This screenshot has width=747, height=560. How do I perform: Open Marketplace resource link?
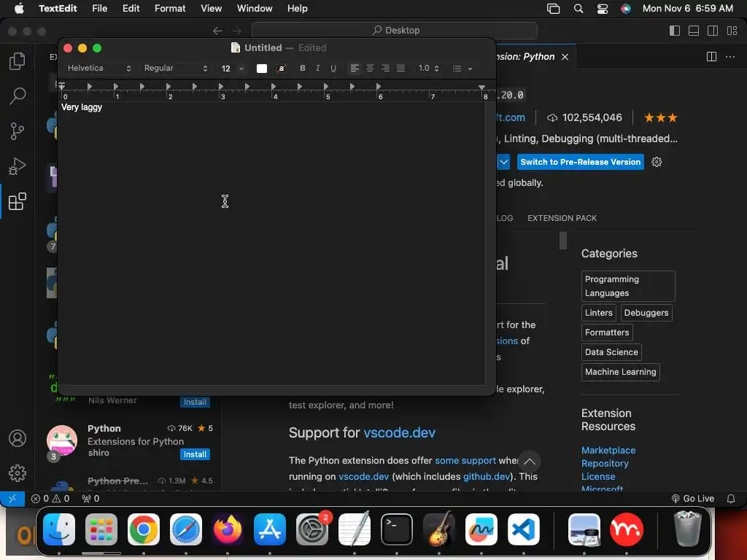[x=608, y=450]
